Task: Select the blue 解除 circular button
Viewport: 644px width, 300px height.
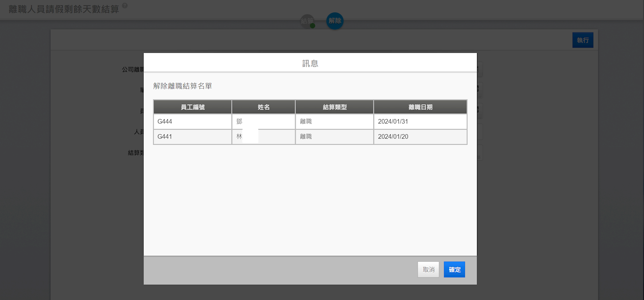Action: [335, 21]
